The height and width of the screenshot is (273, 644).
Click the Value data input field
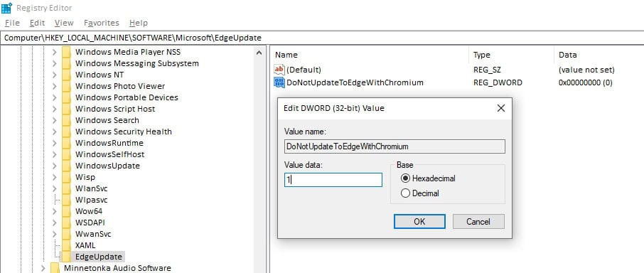tap(333, 180)
